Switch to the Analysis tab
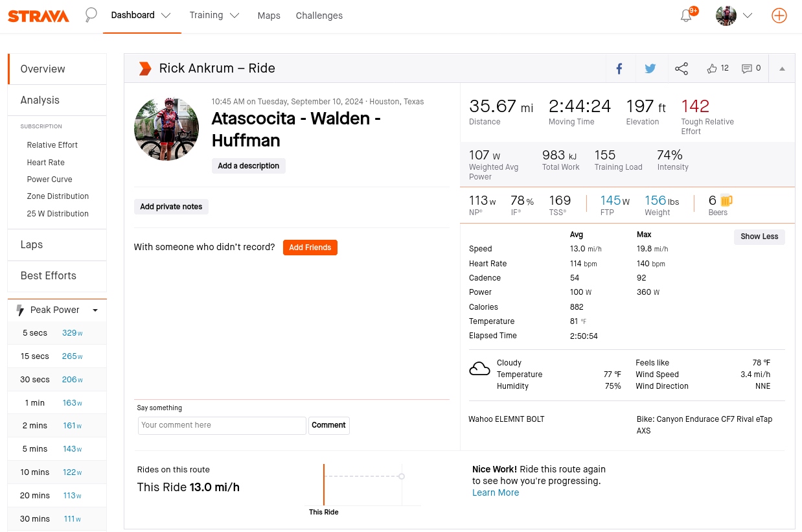 [40, 100]
